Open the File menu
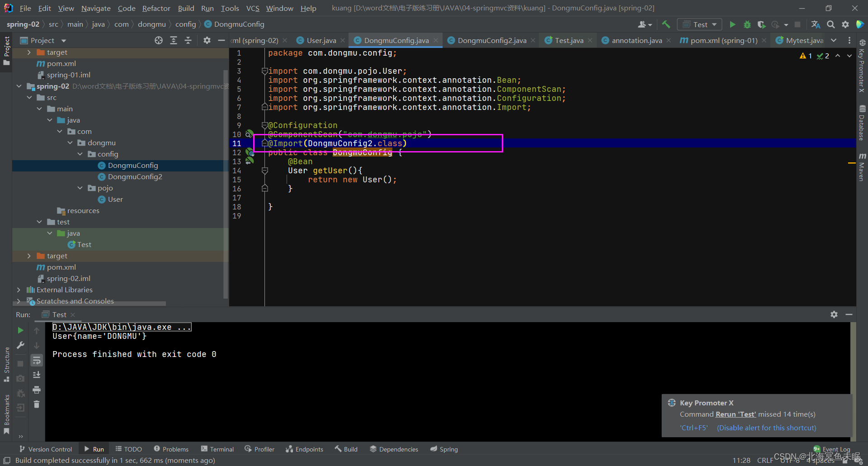The image size is (868, 466). click(x=25, y=8)
